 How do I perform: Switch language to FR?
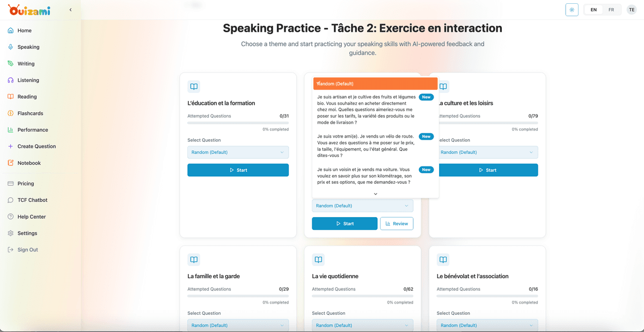pyautogui.click(x=611, y=9)
